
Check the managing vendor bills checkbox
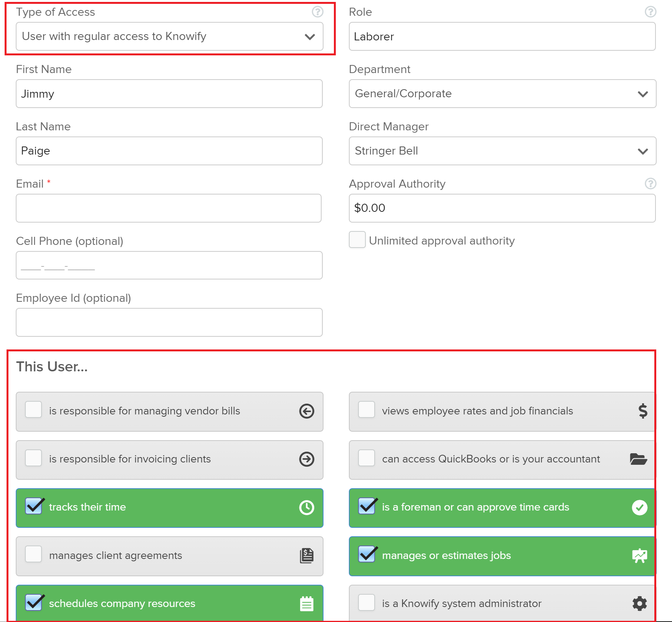pyautogui.click(x=33, y=410)
